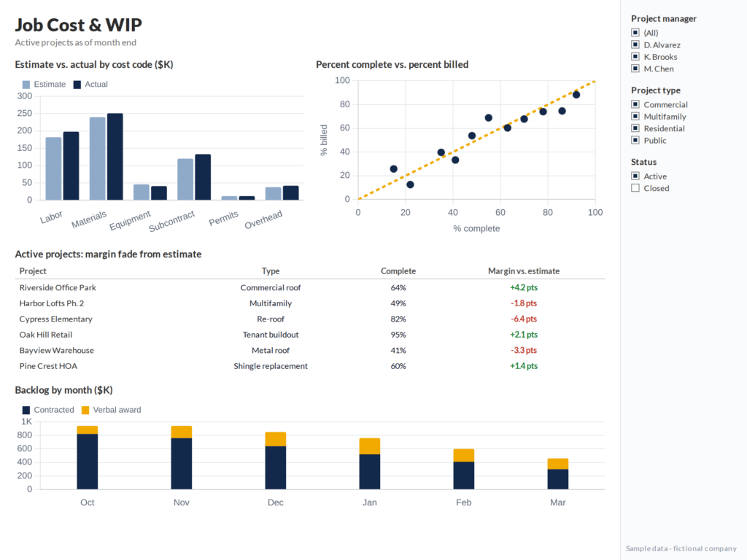
Task: Click the Estimate legend color swatch
Action: pos(26,85)
